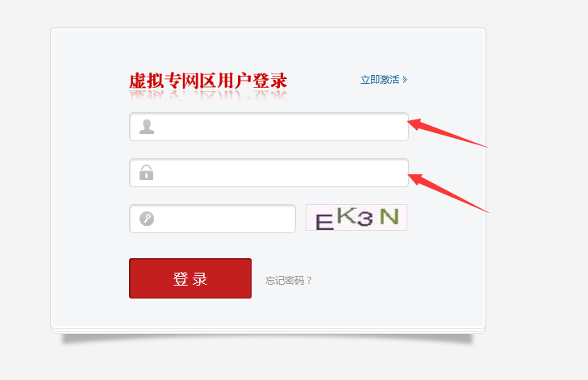The image size is (588, 380).
Task: Click the round key icon in captcha field
Action: pos(147,219)
